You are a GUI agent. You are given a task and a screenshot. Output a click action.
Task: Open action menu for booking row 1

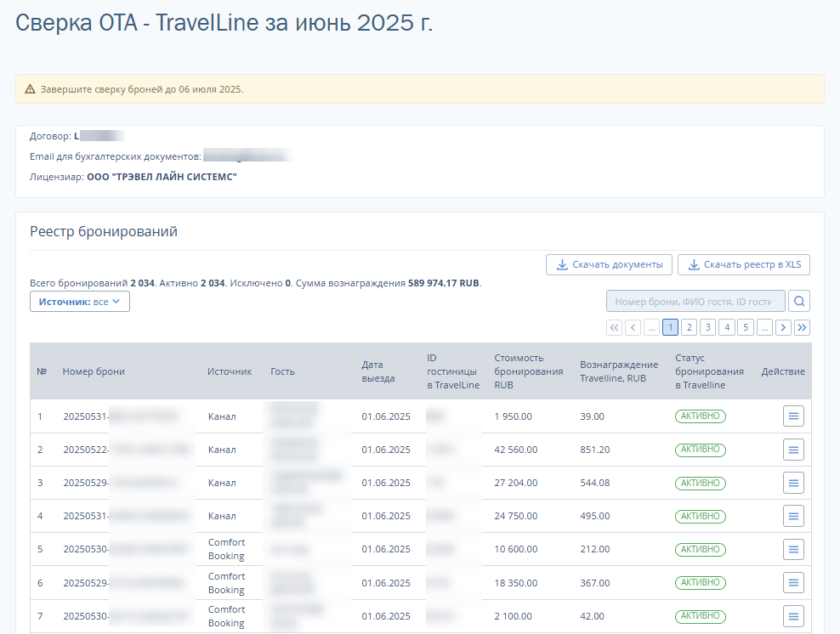pyautogui.click(x=793, y=416)
